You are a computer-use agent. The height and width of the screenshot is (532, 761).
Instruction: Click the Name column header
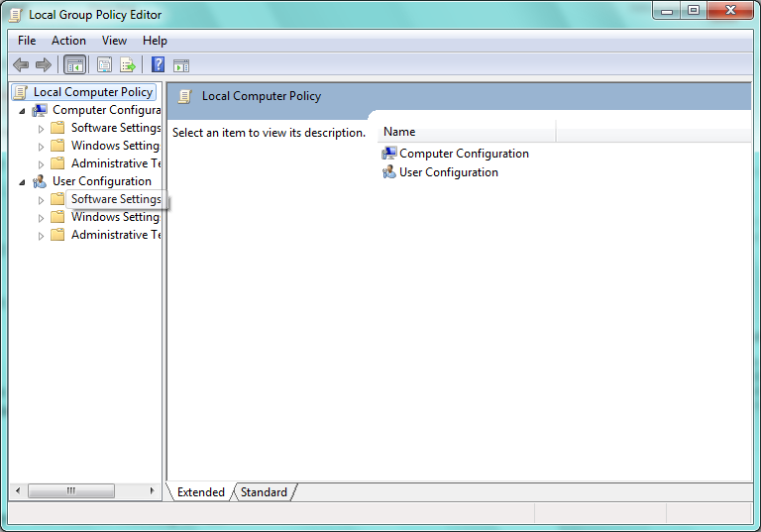pos(467,132)
